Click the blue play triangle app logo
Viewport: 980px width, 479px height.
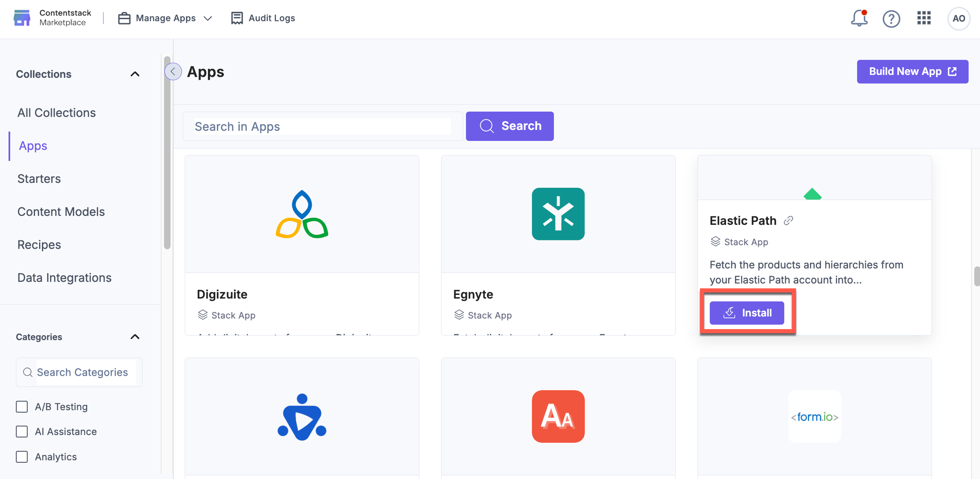click(302, 417)
